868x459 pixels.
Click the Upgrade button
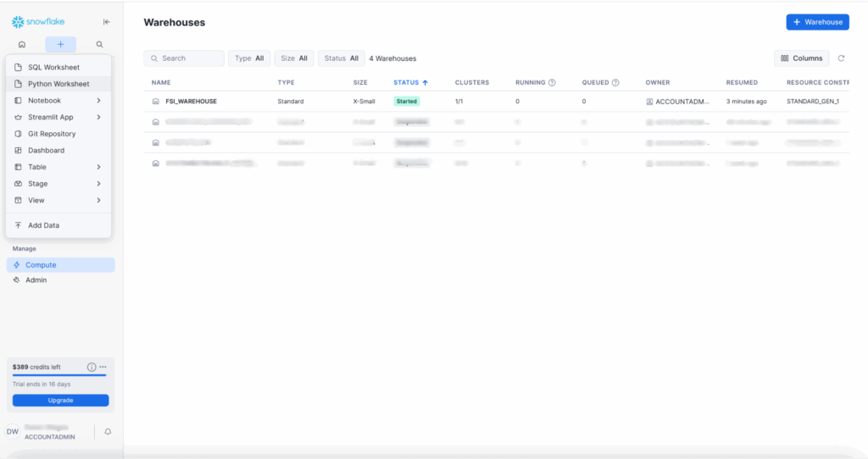coord(60,400)
